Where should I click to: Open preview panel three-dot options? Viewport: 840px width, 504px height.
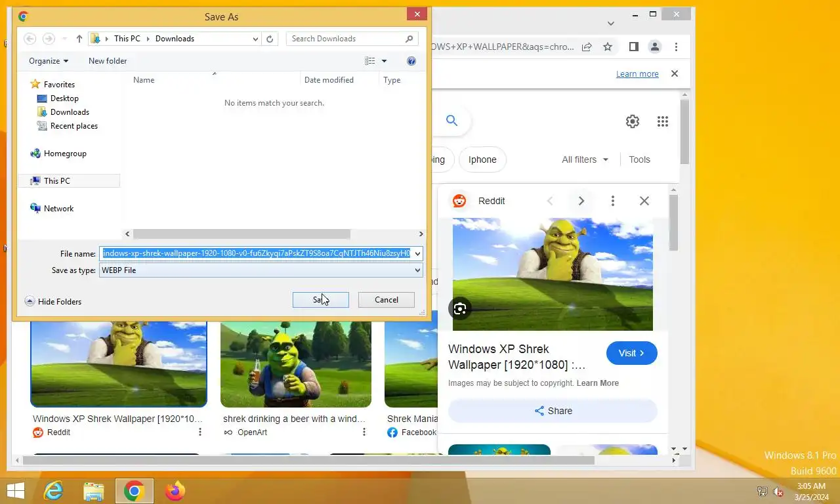[612, 201]
